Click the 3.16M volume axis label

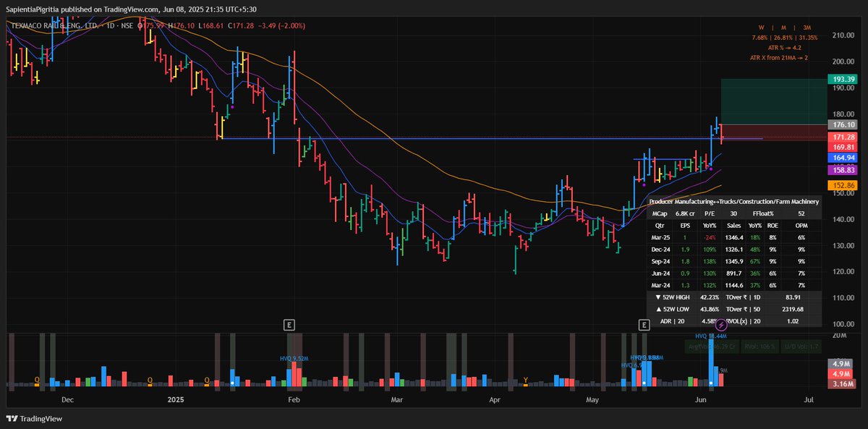coord(841,383)
